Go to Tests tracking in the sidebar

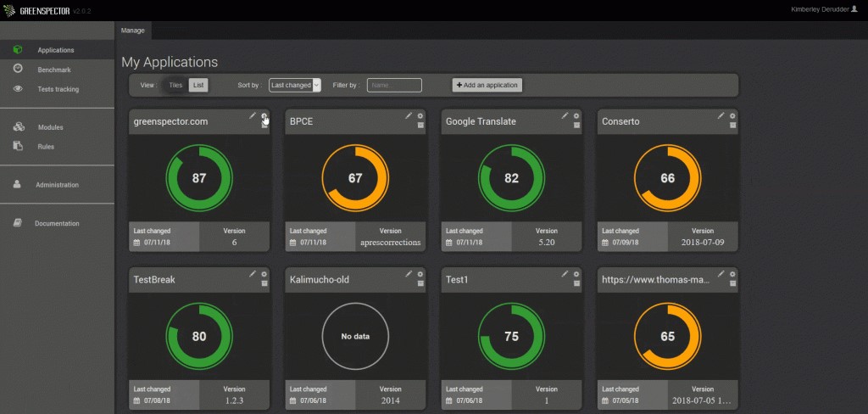pyautogui.click(x=57, y=89)
